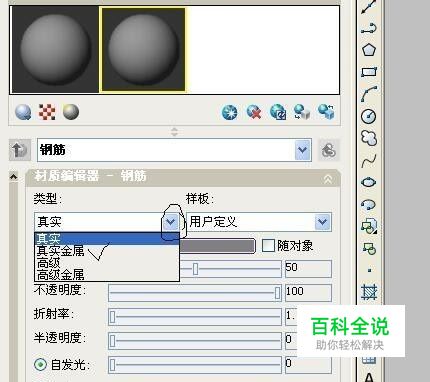Screen dimensions: 430x382
Task: Click the 类型 dropdown arrow
Action: click(171, 222)
